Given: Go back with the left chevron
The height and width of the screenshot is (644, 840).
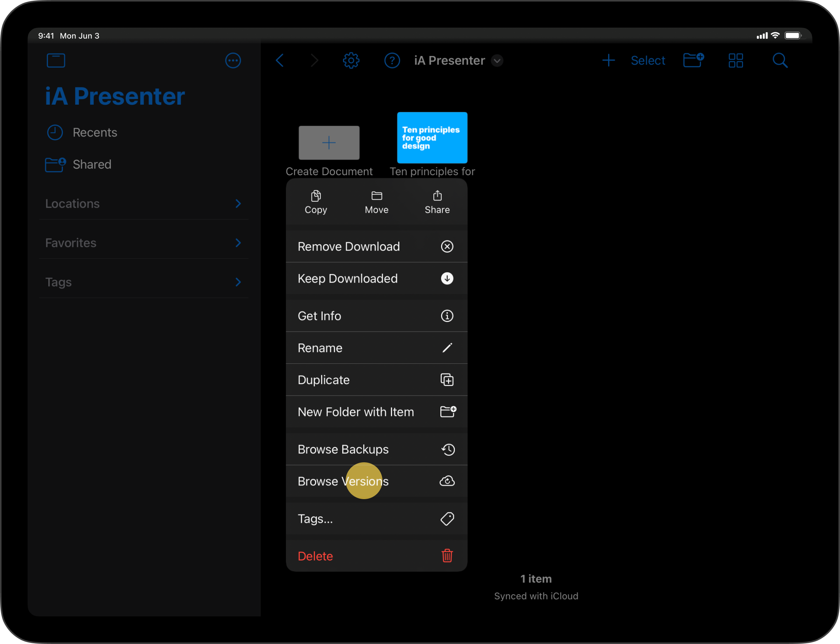Looking at the screenshot, I should pos(280,61).
